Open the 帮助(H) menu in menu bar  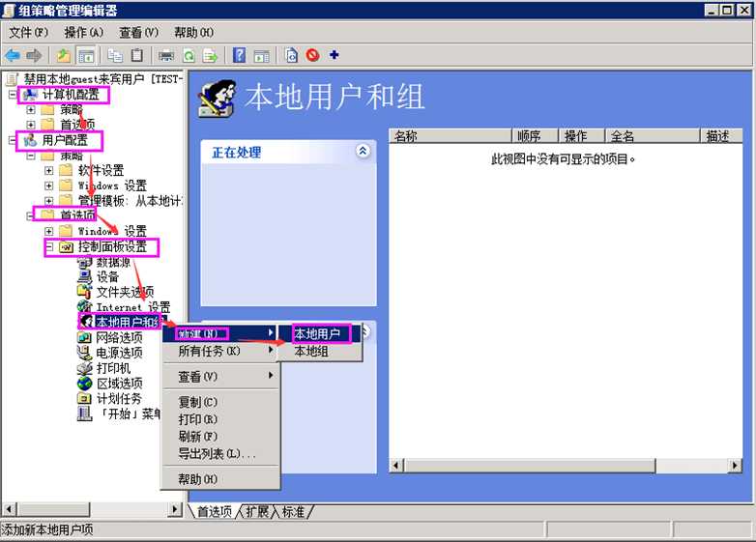[193, 33]
